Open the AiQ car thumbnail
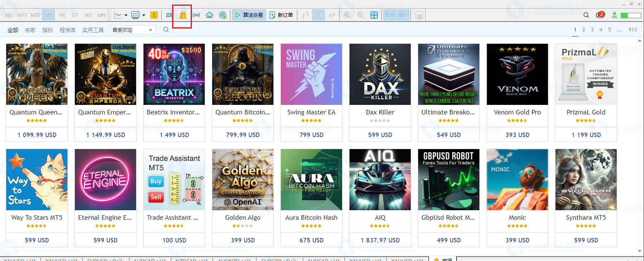 (380, 180)
